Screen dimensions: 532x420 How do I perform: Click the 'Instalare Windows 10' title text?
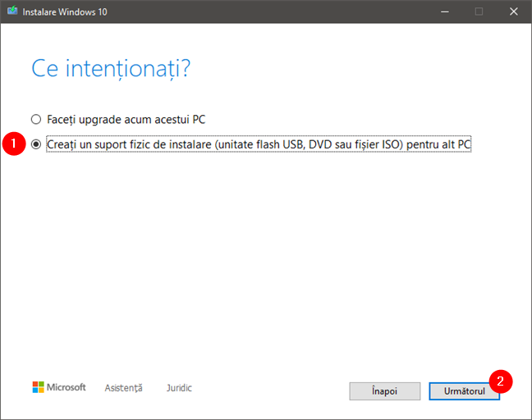(65, 12)
